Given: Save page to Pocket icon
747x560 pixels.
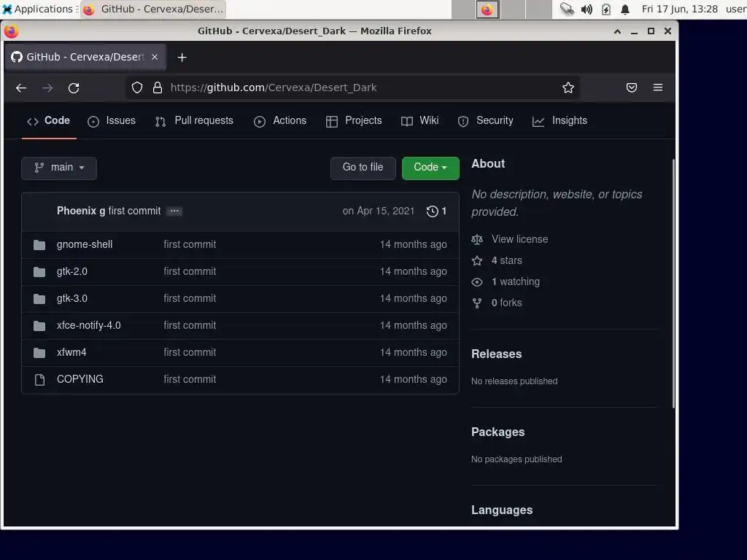Looking at the screenshot, I should coord(632,87).
